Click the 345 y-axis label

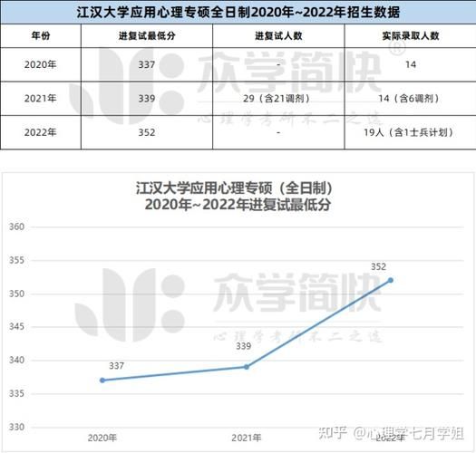(x=16, y=327)
